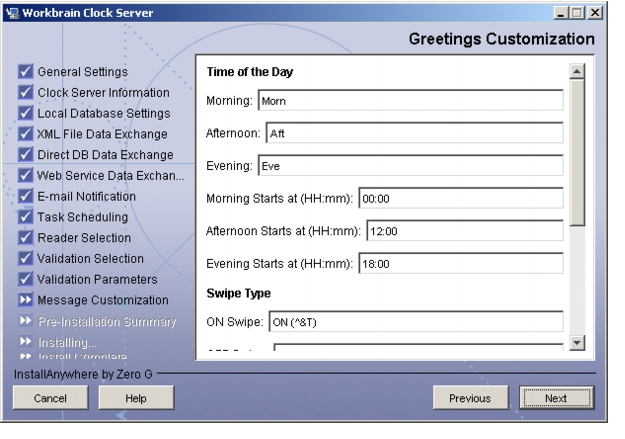Viewport: 625px width, 439px height.
Task: Click the scrollbar down arrow
Action: coord(577,343)
